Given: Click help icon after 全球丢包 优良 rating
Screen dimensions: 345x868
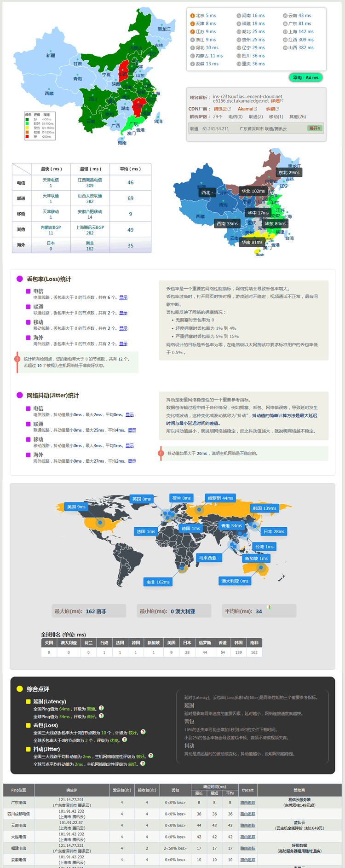Looking at the screenshot, I should [x=124, y=740].
